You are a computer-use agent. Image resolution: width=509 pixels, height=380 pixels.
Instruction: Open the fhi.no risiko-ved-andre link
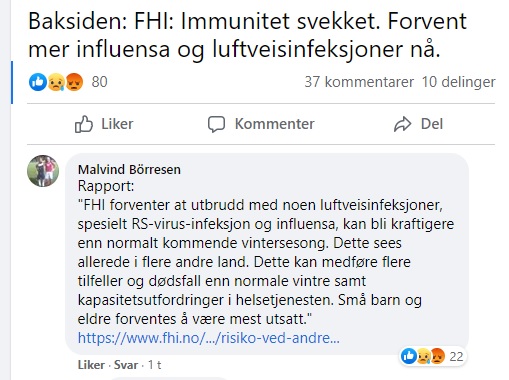(x=209, y=338)
